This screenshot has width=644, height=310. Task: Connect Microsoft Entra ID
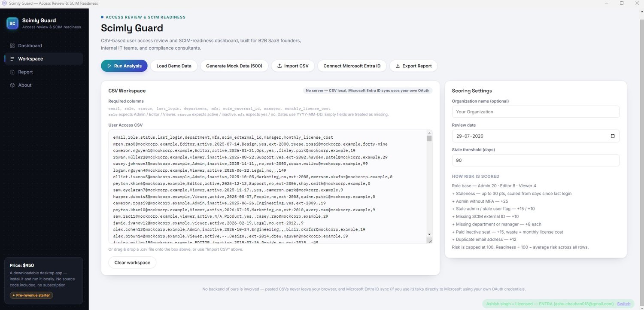click(x=352, y=66)
